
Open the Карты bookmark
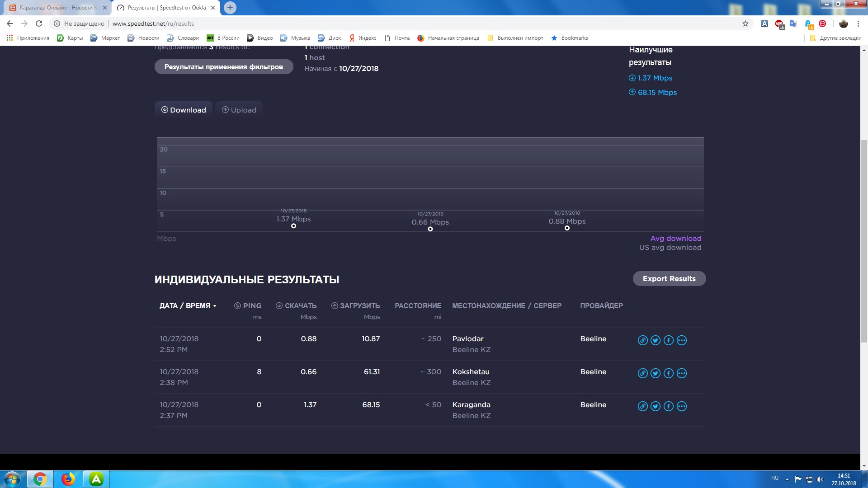click(x=70, y=38)
